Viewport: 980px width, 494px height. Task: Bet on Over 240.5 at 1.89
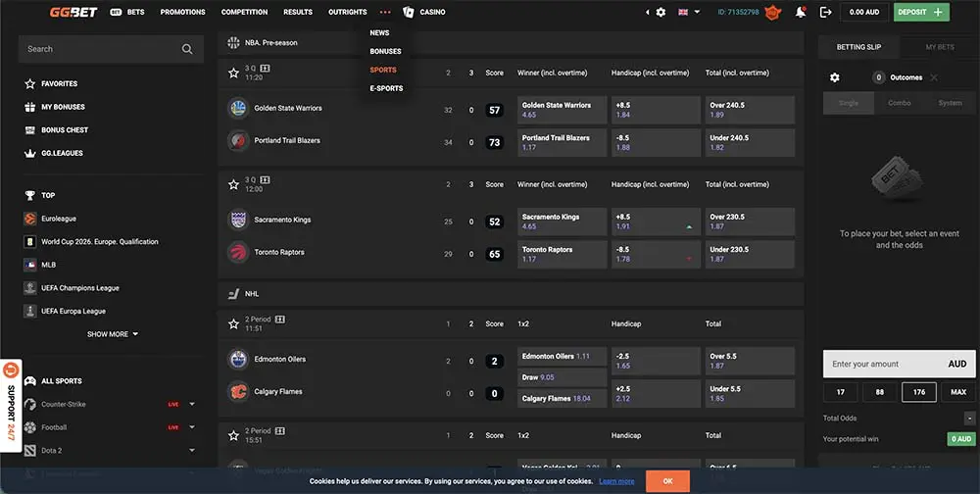(750, 110)
